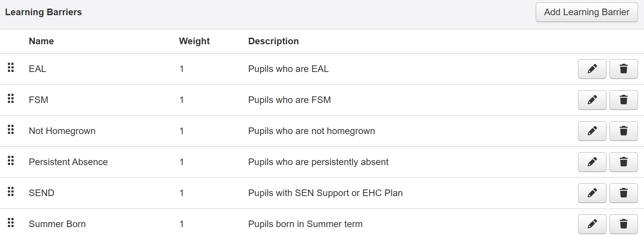The height and width of the screenshot is (238, 644).
Task: Edit the EAL learning barrier
Action: 592,69
